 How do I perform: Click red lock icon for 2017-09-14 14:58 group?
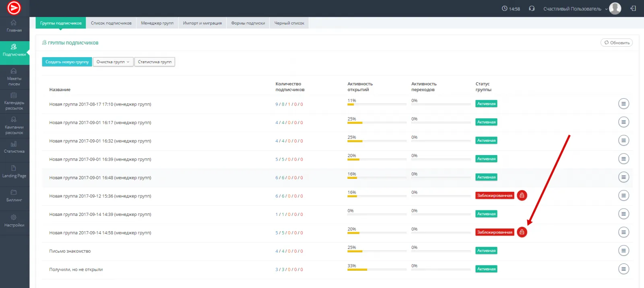522,232
